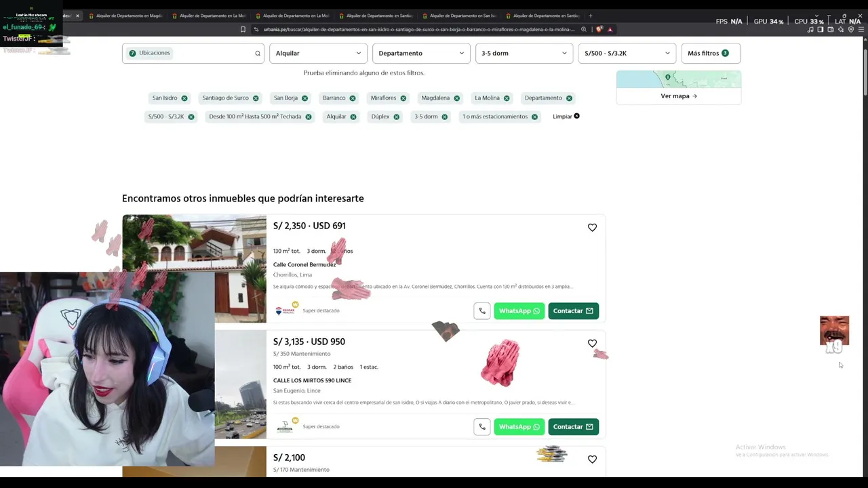The image size is (868, 488).
Task: Contactar for the Calle Los Mirtos listing
Action: tap(574, 427)
